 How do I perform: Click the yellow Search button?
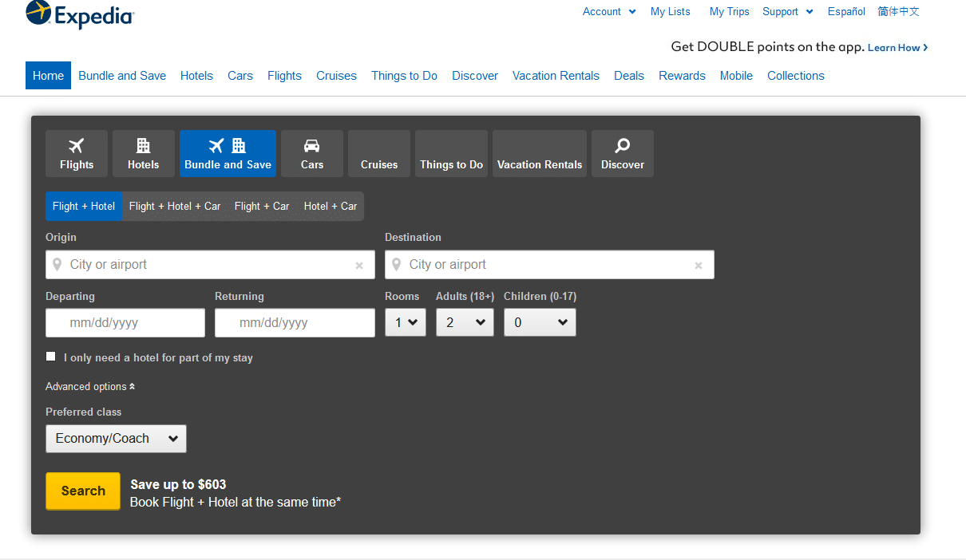(x=83, y=491)
